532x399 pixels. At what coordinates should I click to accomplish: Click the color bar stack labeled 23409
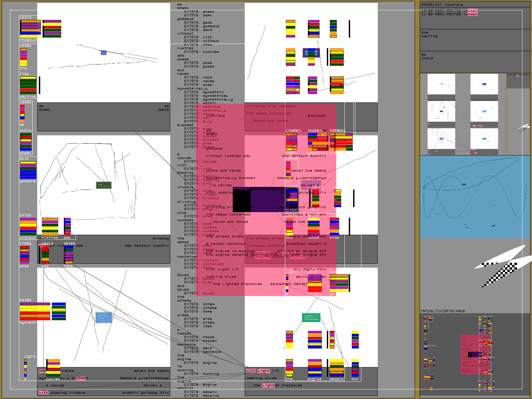tap(35, 312)
